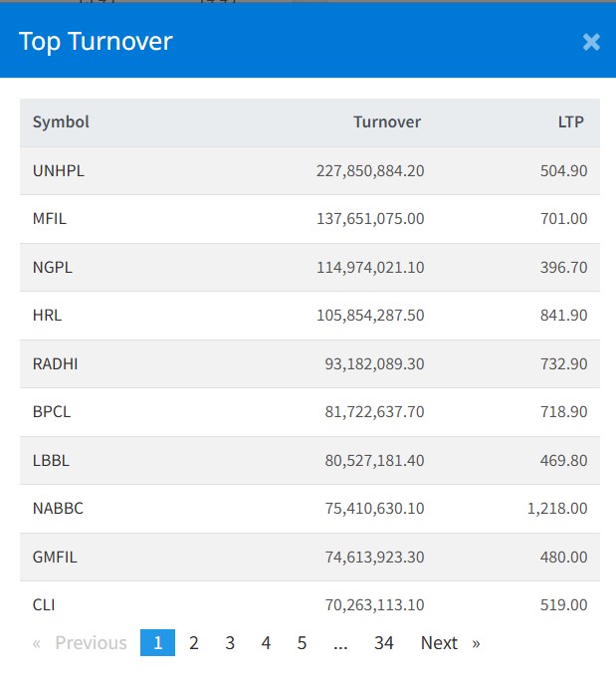
Task: Jump to page 3 in pagination
Action: tap(230, 643)
